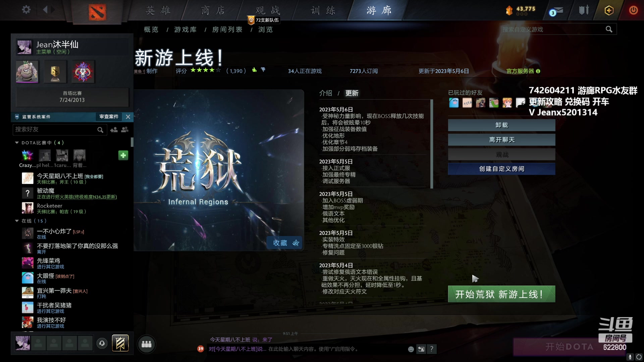This screenshot has height=362, width=644.
Task: Switch to the 训练 top menu
Action: click(x=323, y=10)
